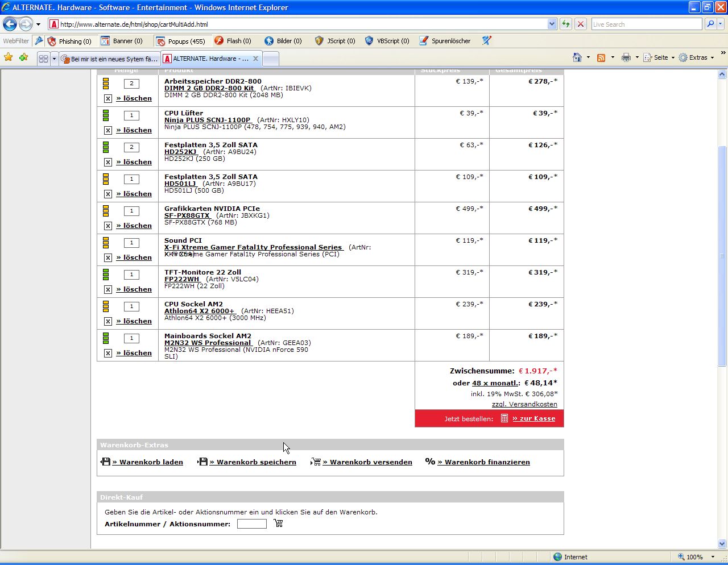Image resolution: width=728 pixels, height=565 pixels.
Task: Open the Warenkorb versenden link
Action: click(x=367, y=462)
